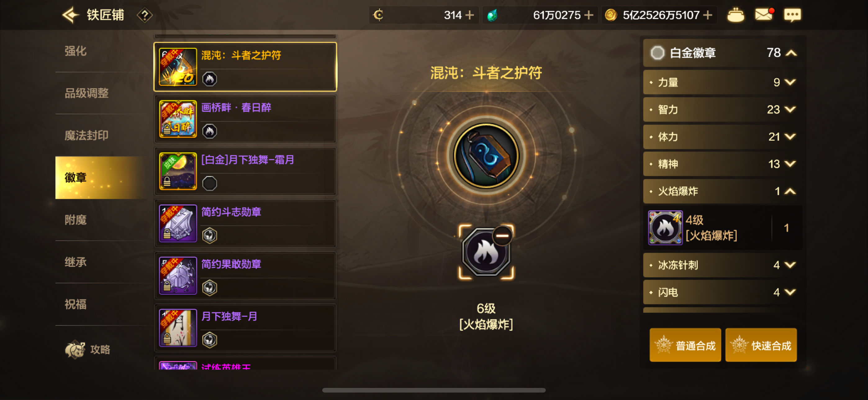Toggle the 白金徽章 radio circle
Screen dimensions: 868x400
[x=657, y=53]
